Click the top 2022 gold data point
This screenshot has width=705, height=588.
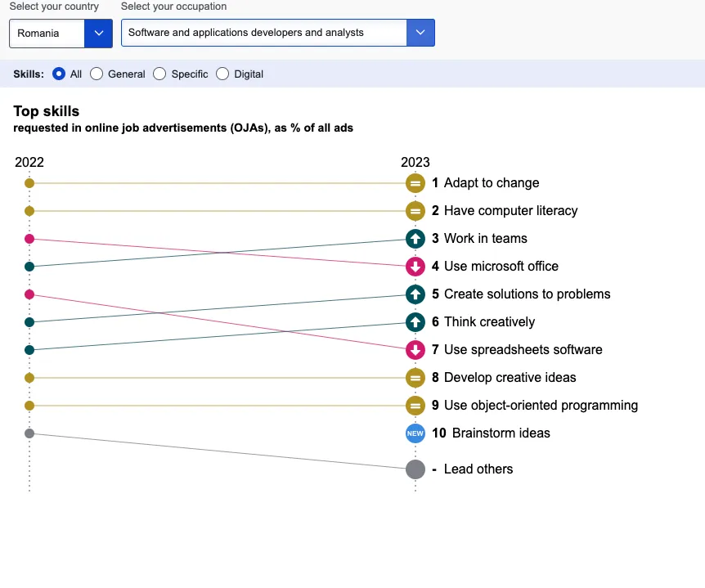tap(29, 183)
